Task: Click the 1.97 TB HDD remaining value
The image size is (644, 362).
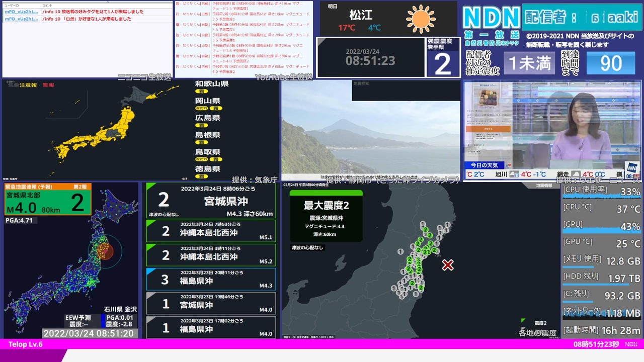Action: point(624,279)
